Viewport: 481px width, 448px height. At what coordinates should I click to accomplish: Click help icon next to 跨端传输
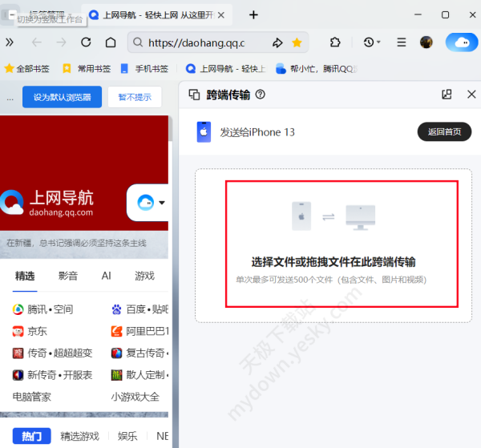point(260,95)
